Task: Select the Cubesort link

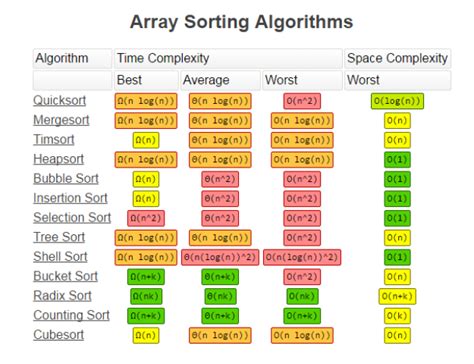Action: tap(59, 335)
